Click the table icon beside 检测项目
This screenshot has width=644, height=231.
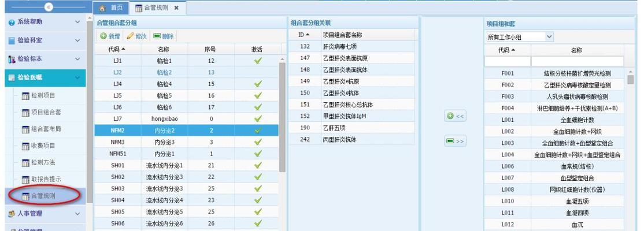[x=25, y=96]
